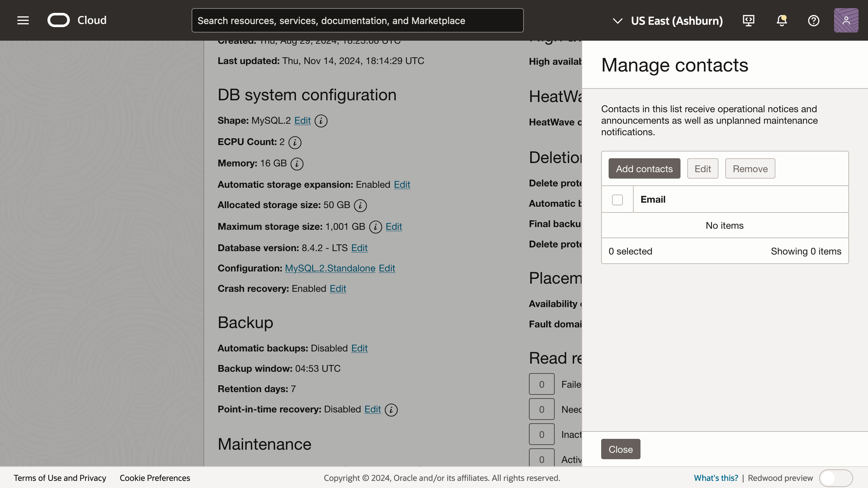Click Add contacts in Manage contacts panel
This screenshot has height=488, width=868.
point(644,168)
